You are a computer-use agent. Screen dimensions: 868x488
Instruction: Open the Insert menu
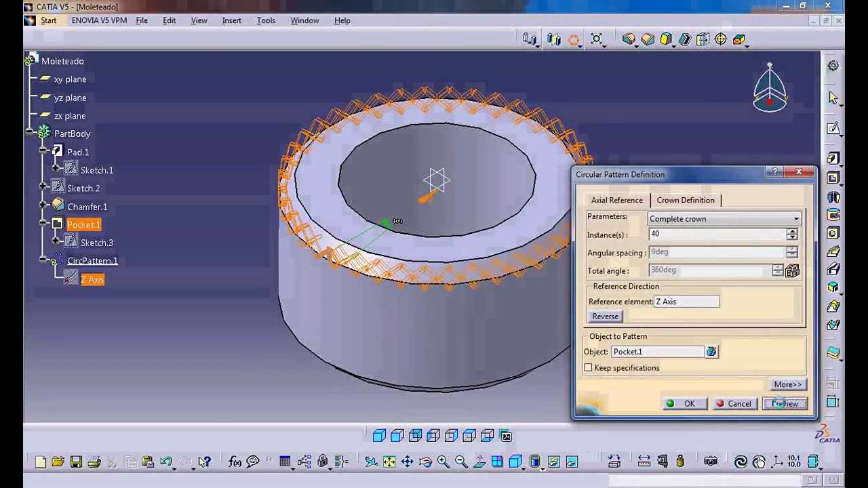(x=231, y=20)
